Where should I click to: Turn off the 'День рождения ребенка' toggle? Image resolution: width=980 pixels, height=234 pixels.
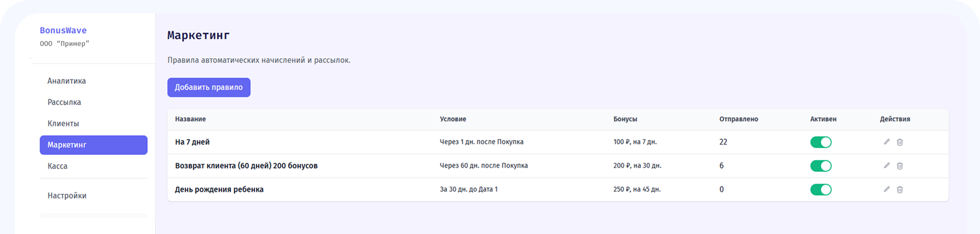coord(821,190)
